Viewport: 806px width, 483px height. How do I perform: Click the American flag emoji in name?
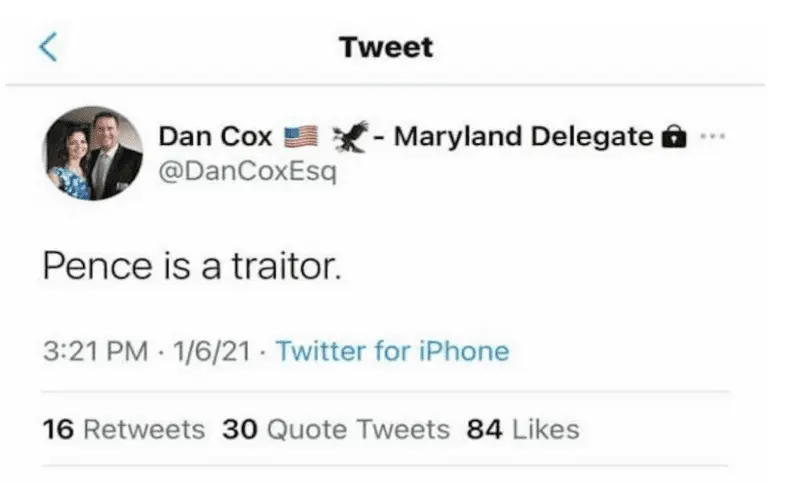[302, 137]
